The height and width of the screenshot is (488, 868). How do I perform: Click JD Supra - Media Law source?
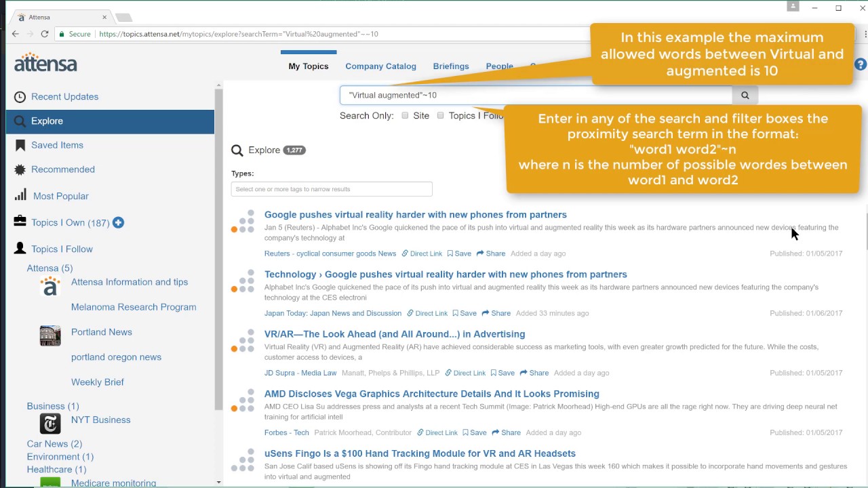pyautogui.click(x=300, y=373)
